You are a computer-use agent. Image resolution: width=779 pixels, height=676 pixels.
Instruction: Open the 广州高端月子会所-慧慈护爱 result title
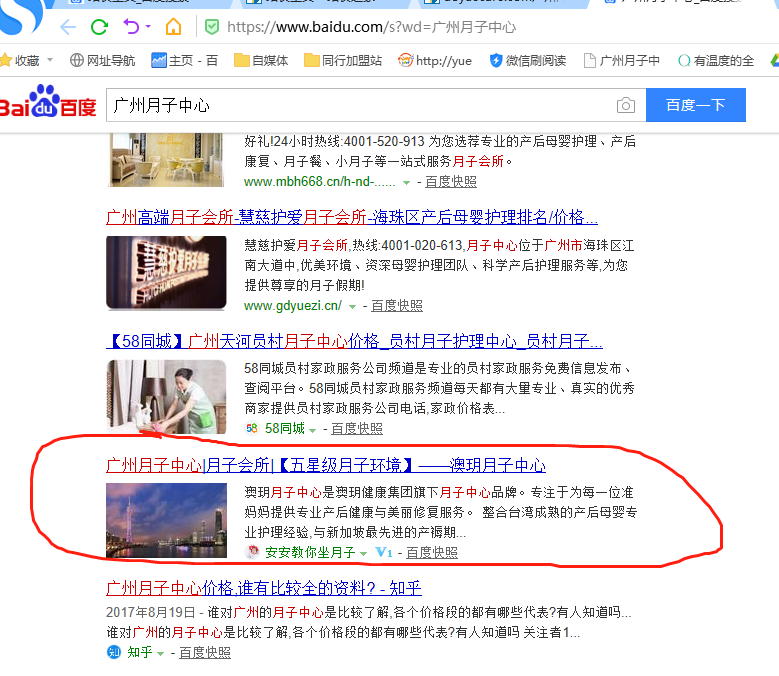click(352, 217)
